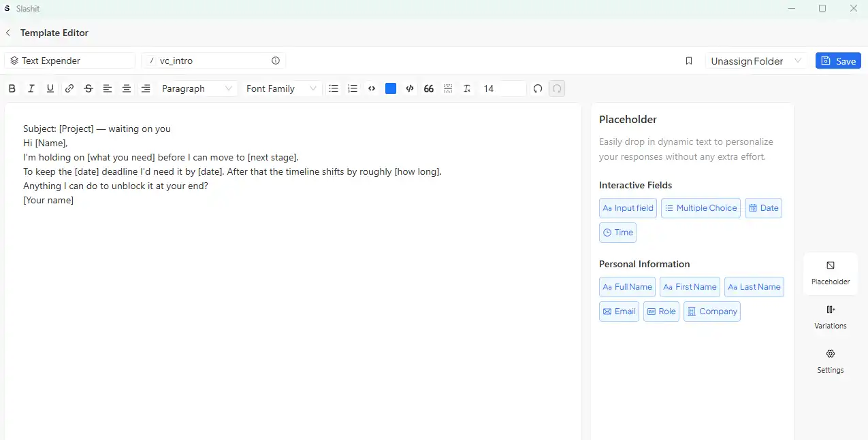Insert a horizontal rule

pyautogui.click(x=448, y=88)
